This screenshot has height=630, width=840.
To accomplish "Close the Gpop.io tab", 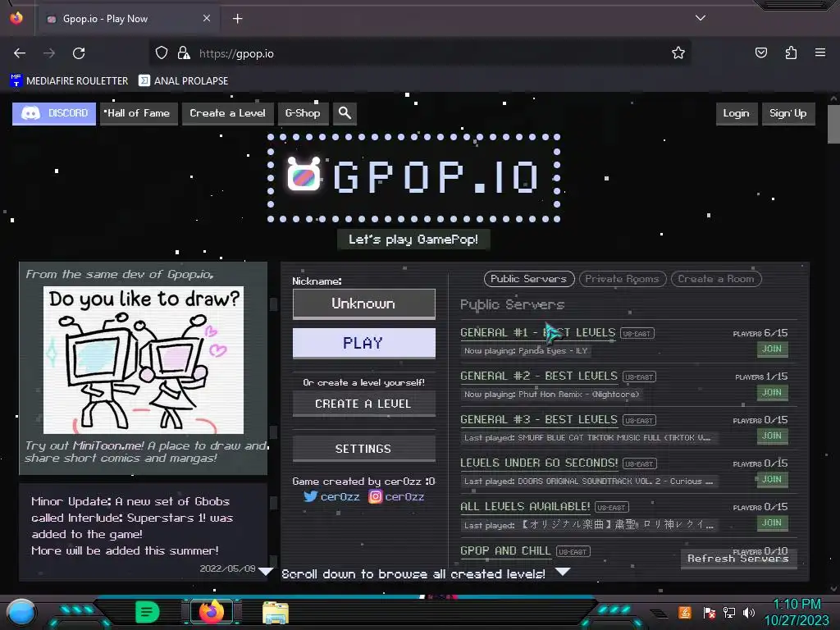I will tap(207, 18).
